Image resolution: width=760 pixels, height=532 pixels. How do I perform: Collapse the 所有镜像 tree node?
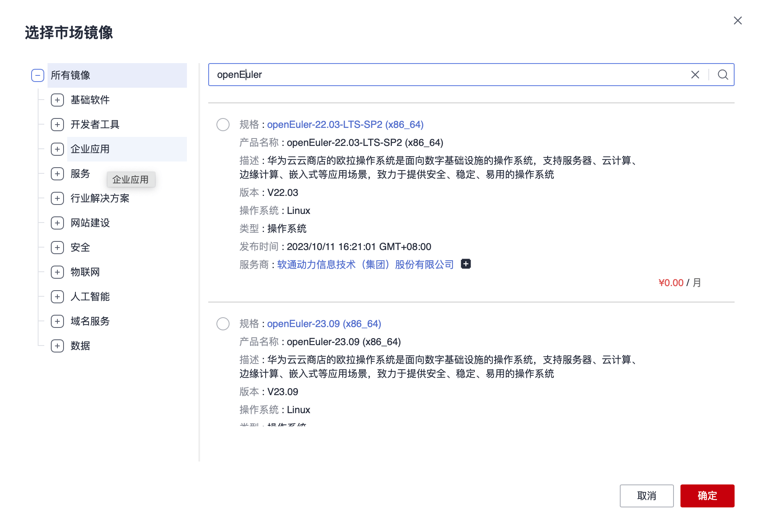coord(38,75)
